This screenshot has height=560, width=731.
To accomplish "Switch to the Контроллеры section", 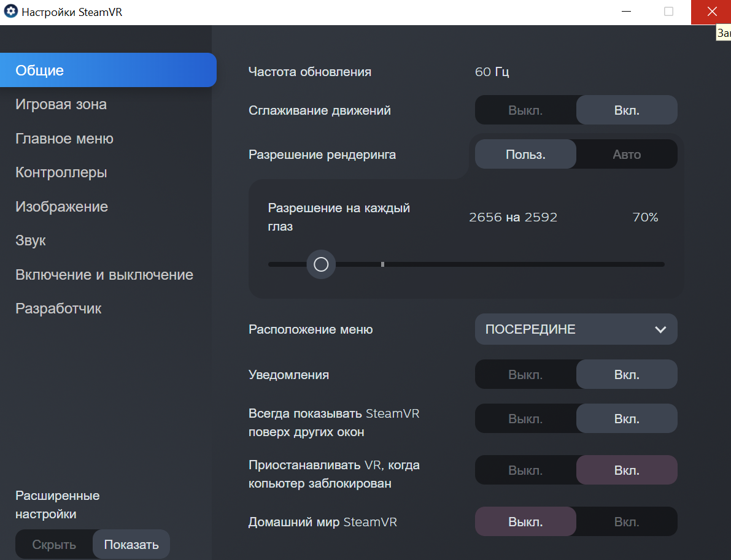I will tap(61, 172).
